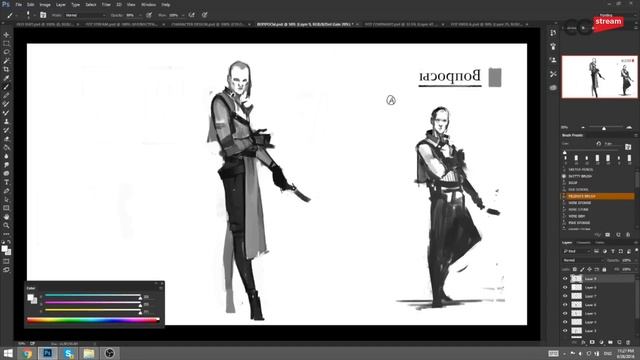Select the highlighted orange brush preset
The width and height of the screenshot is (640, 360).
click(598, 196)
